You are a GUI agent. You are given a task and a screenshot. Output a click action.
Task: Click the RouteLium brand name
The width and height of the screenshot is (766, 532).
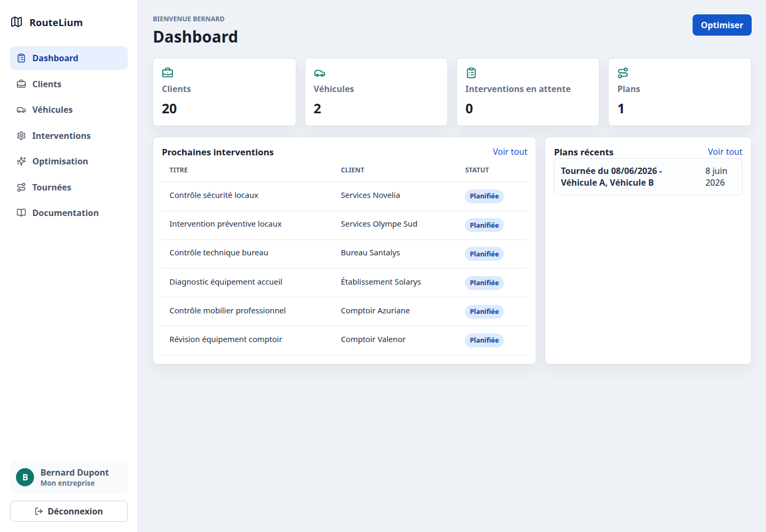click(56, 22)
